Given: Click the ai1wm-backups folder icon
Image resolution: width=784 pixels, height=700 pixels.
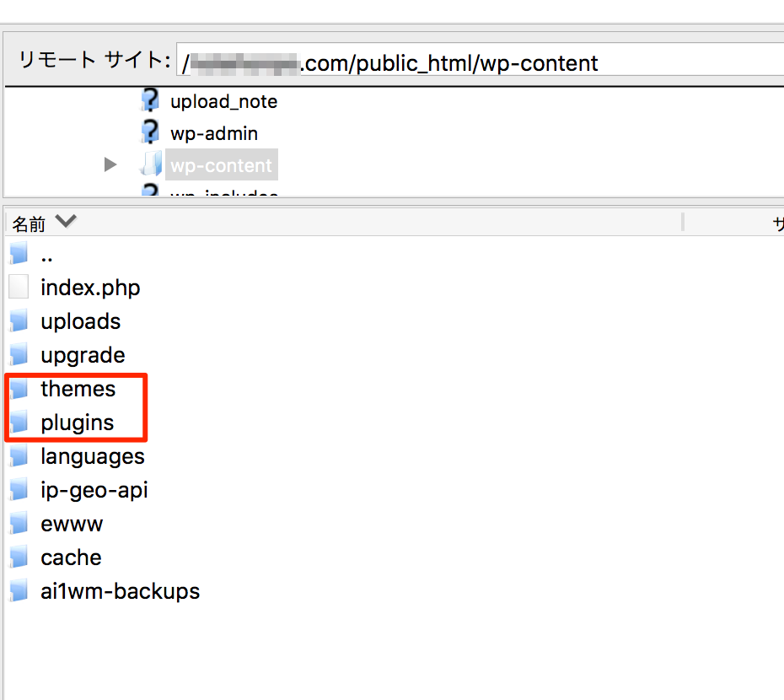Looking at the screenshot, I should coord(19,591).
